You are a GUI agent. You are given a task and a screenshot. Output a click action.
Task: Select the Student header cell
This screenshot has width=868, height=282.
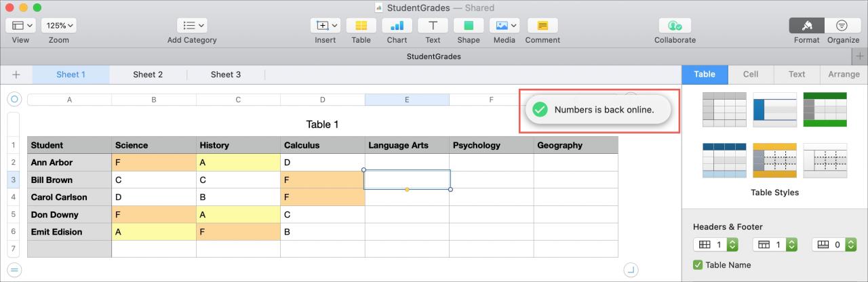pyautogui.click(x=69, y=145)
